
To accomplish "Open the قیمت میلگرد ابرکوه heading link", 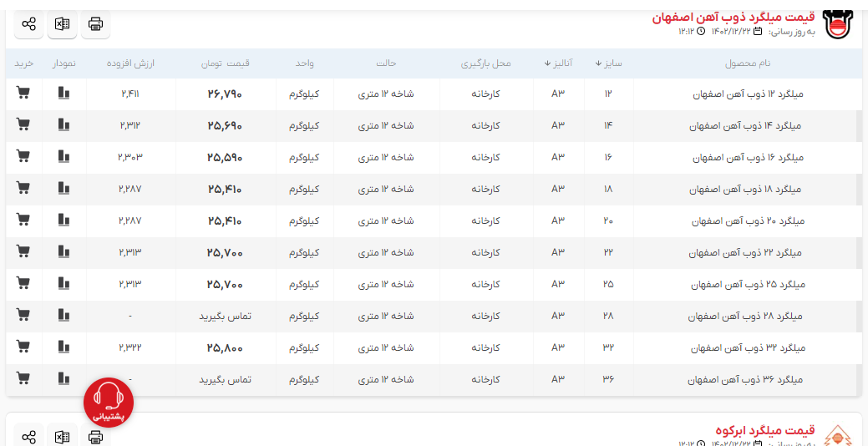I will pos(764,430).
